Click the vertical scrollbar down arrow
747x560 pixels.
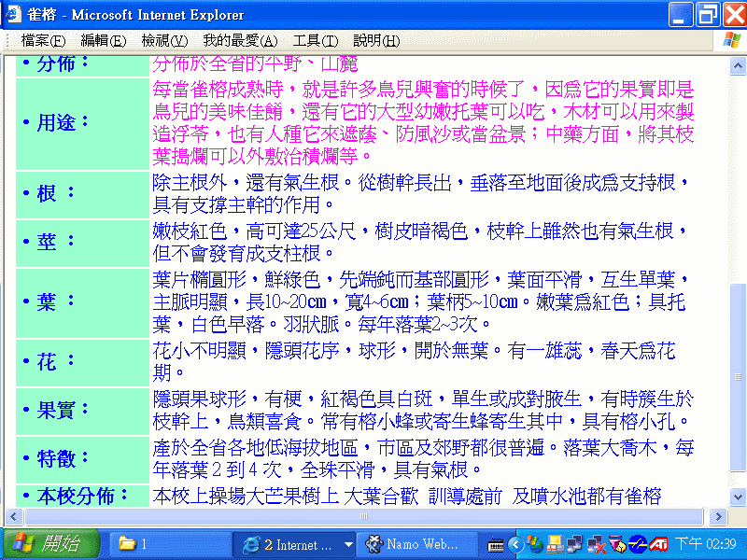click(738, 497)
